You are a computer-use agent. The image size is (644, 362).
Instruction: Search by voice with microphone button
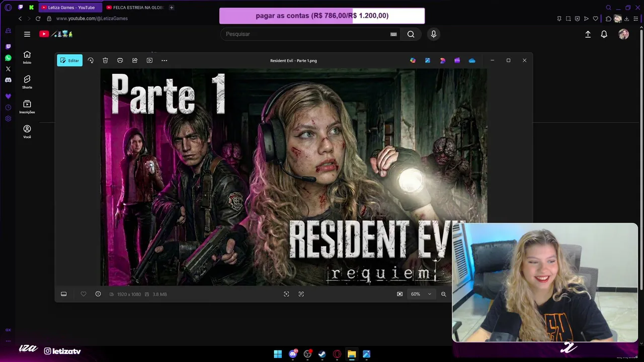point(434,34)
